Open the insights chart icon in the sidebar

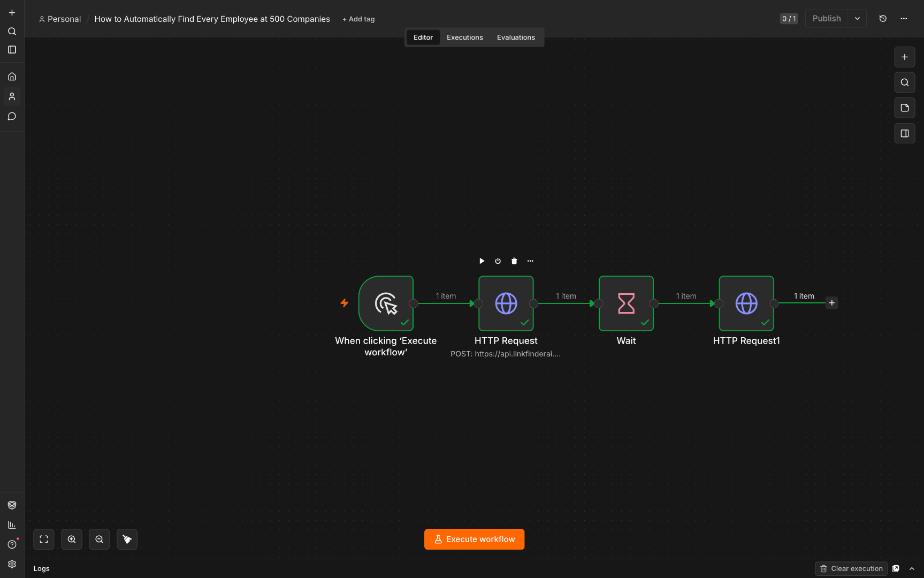click(x=12, y=525)
